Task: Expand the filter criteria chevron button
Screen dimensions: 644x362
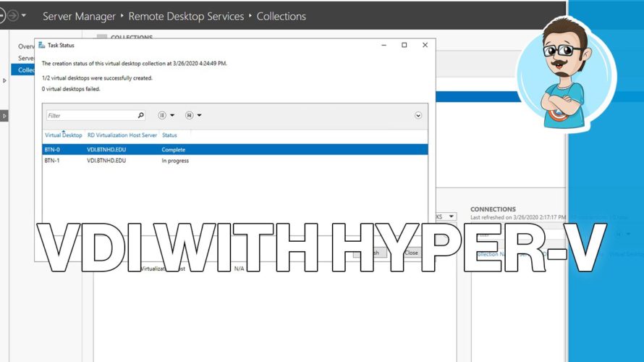Action: (418, 115)
